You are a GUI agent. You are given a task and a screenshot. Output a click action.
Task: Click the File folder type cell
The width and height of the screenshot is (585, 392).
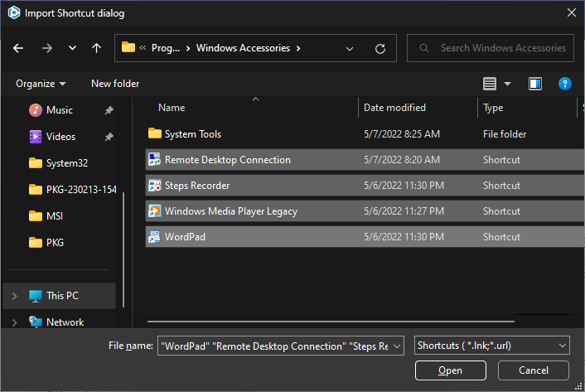[x=505, y=134]
